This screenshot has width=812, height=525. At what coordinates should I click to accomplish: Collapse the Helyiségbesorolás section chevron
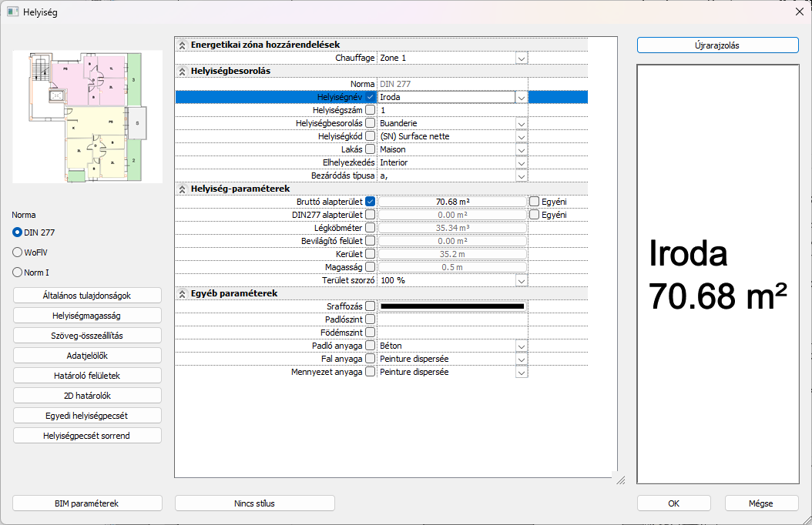(x=183, y=72)
